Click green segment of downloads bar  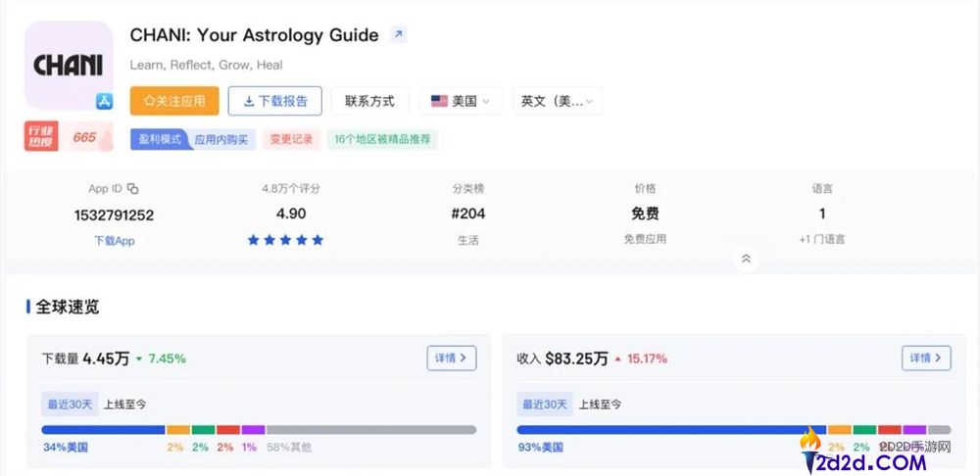click(203, 430)
